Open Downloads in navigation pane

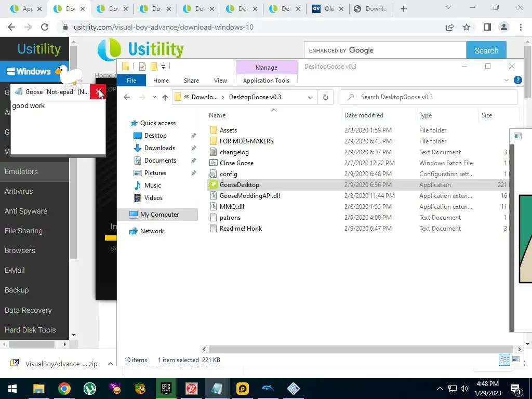pos(159,148)
